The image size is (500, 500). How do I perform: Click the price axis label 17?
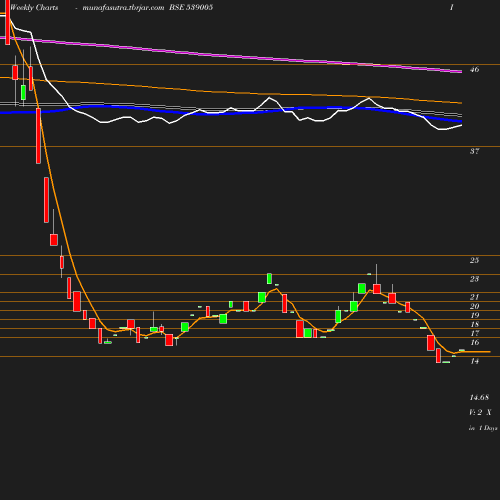tap(474, 333)
